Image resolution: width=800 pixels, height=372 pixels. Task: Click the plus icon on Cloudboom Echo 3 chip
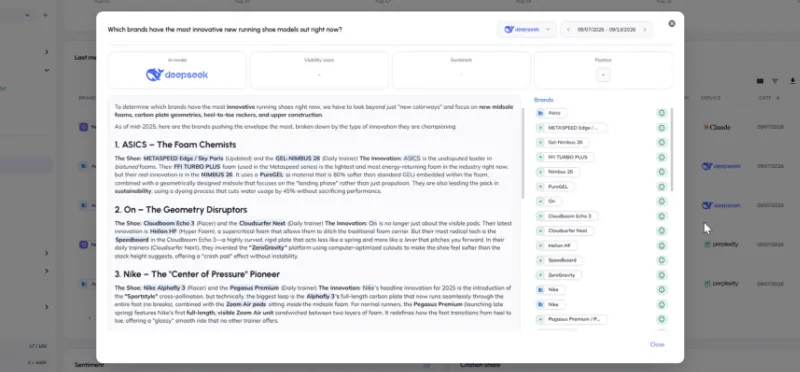[x=540, y=216]
